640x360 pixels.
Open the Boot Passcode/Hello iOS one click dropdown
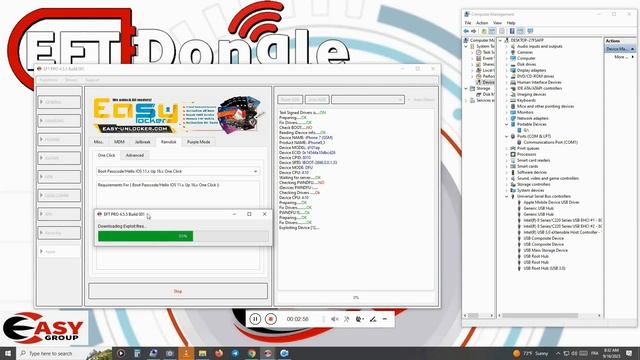178,171
